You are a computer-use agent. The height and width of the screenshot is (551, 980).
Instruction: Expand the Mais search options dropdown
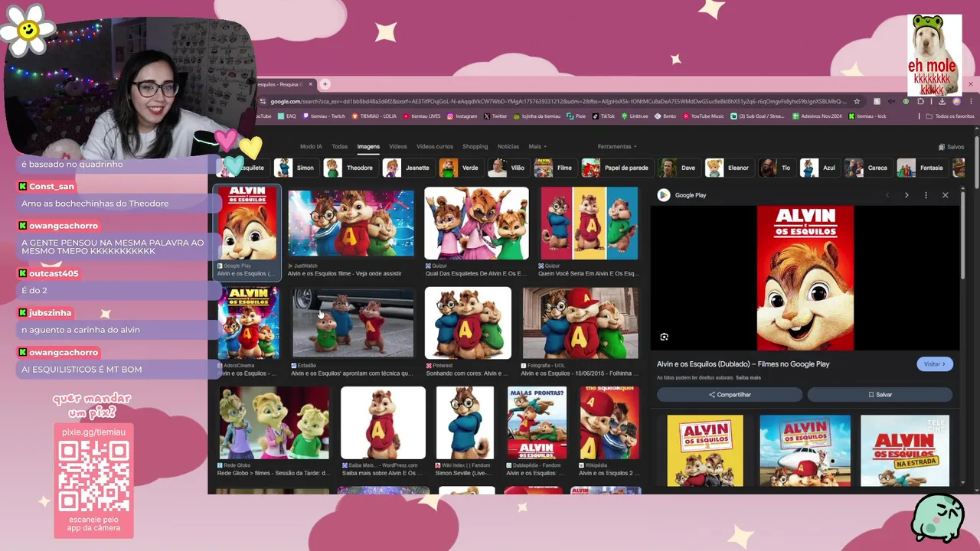tap(537, 146)
